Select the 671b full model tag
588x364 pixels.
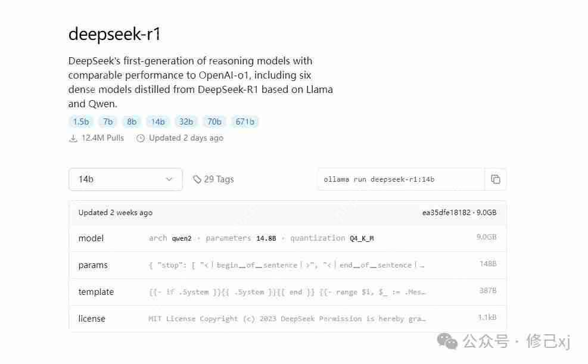[x=245, y=122]
